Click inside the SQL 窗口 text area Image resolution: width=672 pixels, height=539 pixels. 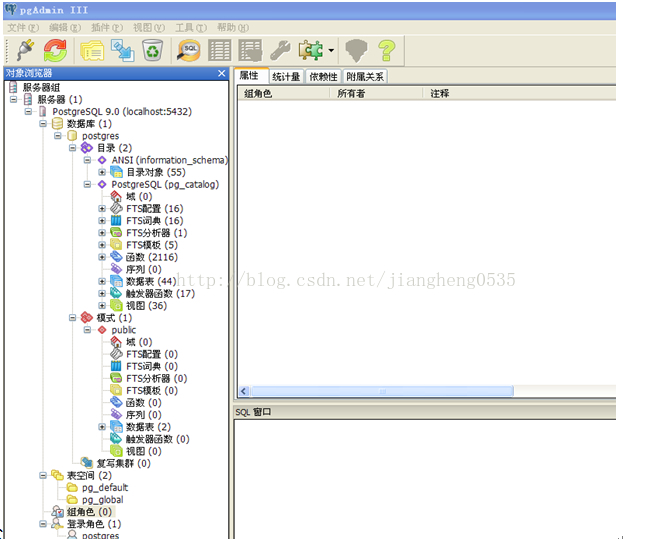[x=425, y=479]
